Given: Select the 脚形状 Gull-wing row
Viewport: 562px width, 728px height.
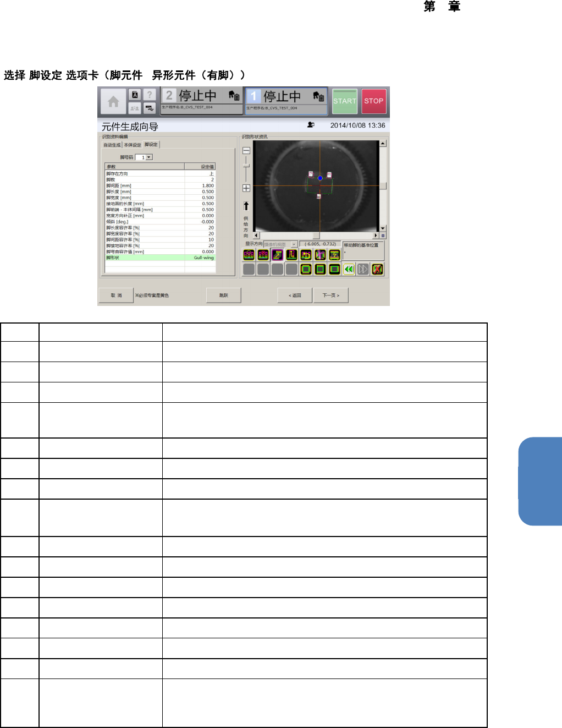Looking at the screenshot, I should click(160, 258).
